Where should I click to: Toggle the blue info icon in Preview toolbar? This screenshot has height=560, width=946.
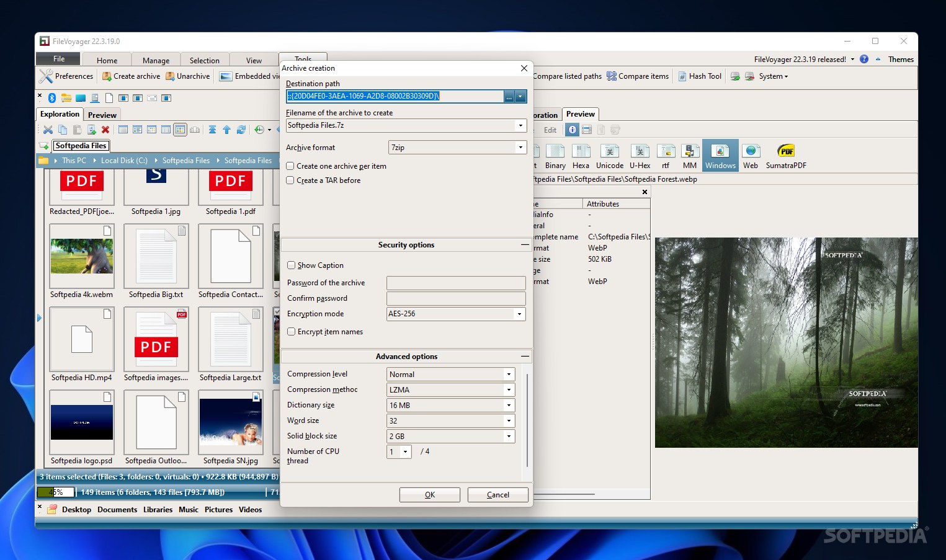[573, 130]
